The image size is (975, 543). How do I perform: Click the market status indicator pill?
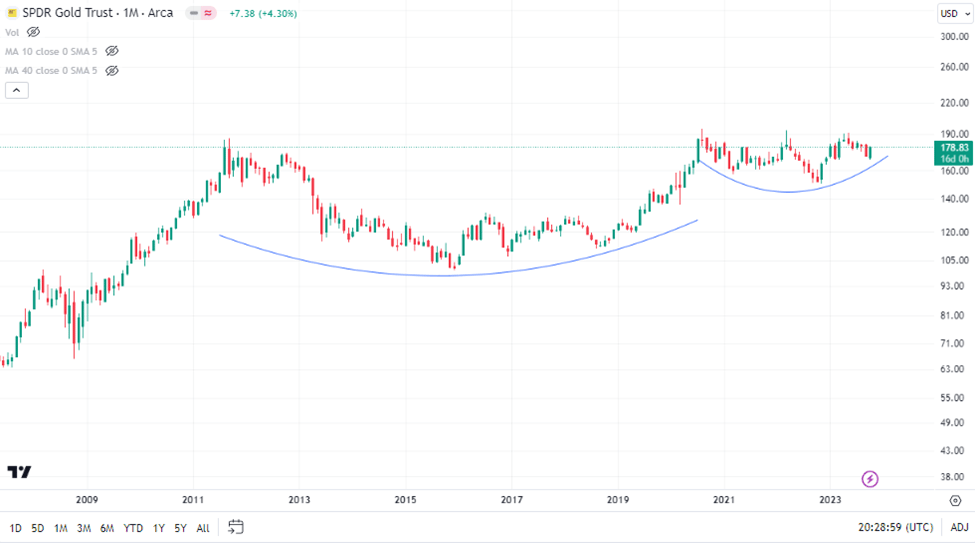click(x=201, y=13)
